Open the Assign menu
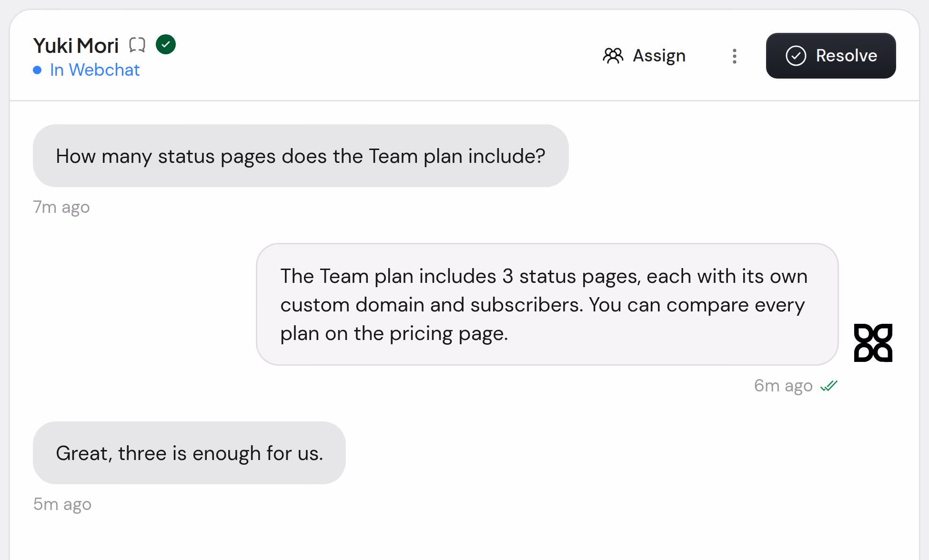Viewport: 929px width, 560px height. (x=644, y=56)
